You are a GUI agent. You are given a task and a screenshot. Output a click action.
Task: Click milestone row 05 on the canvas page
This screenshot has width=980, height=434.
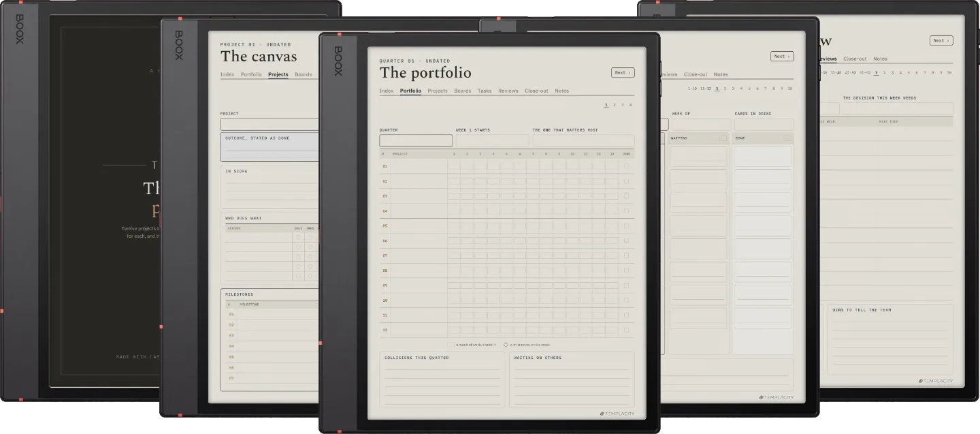272,357
